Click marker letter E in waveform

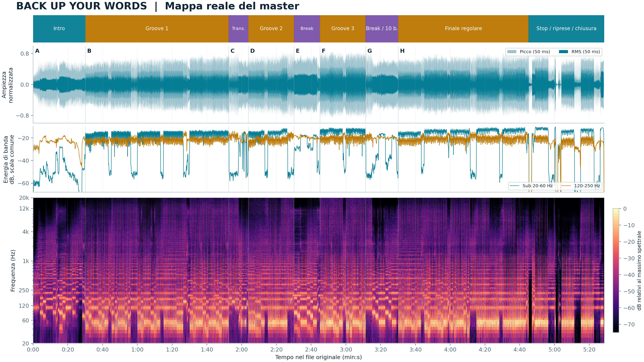coord(297,51)
